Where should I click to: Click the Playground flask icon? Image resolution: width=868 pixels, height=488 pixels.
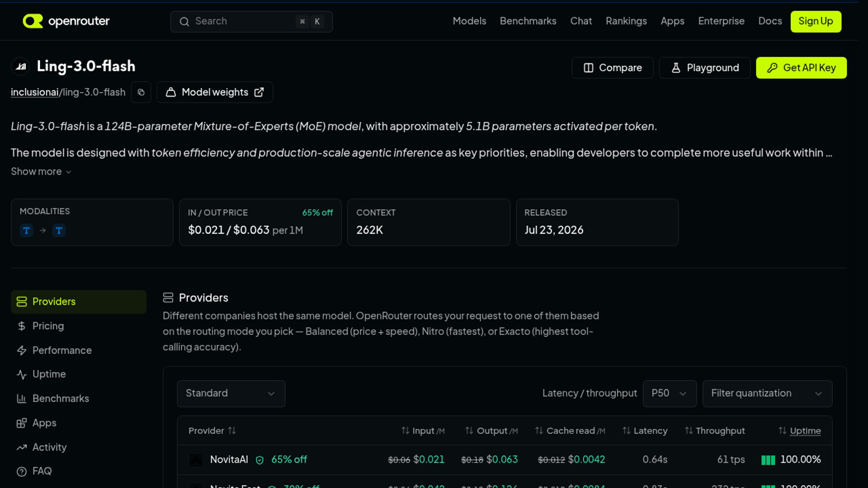pyautogui.click(x=676, y=68)
